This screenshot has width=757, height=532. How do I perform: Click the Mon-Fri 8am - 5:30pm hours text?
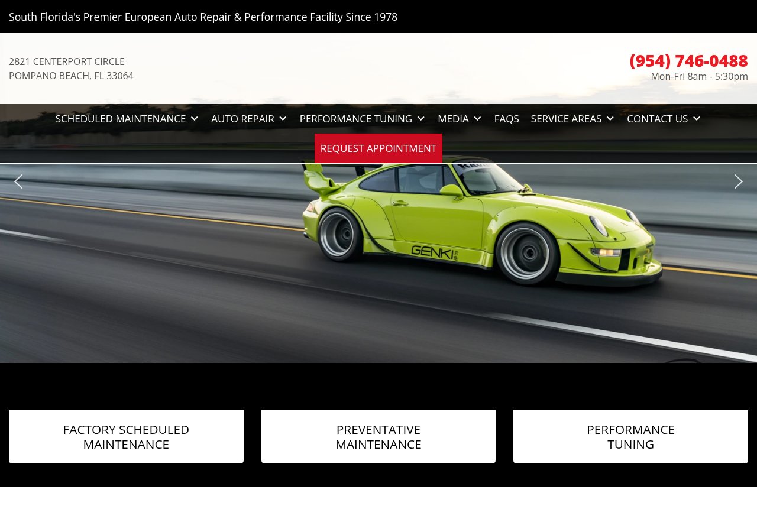(699, 76)
